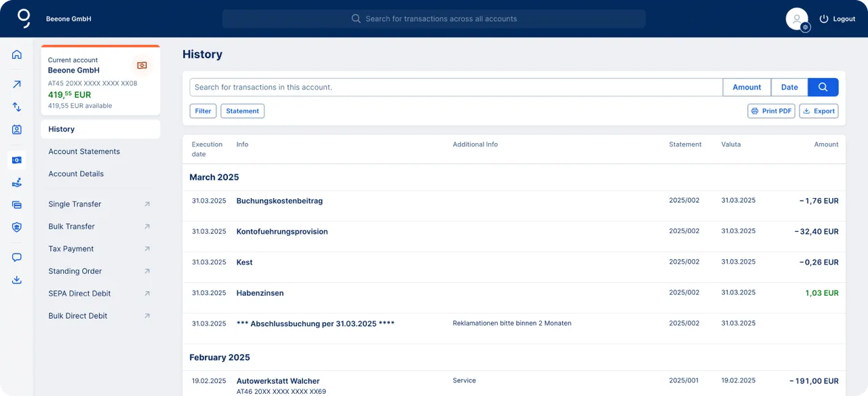The height and width of the screenshot is (396, 868).
Task: Click the transaction search input field
Action: (x=448, y=87)
